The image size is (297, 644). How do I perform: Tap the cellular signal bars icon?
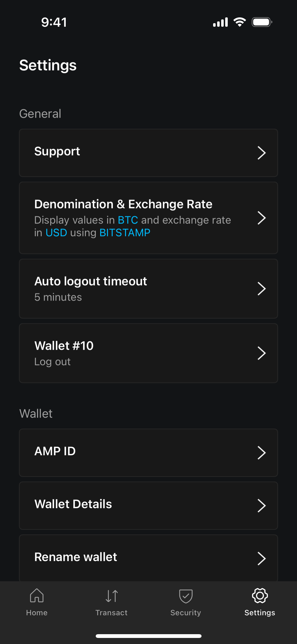(x=220, y=22)
